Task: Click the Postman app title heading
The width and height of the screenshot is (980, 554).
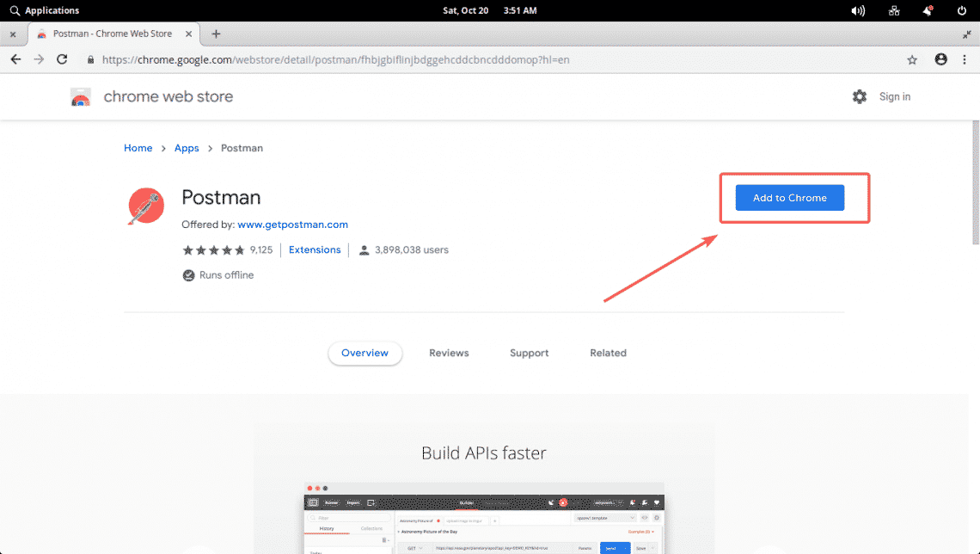Action: coord(221,198)
